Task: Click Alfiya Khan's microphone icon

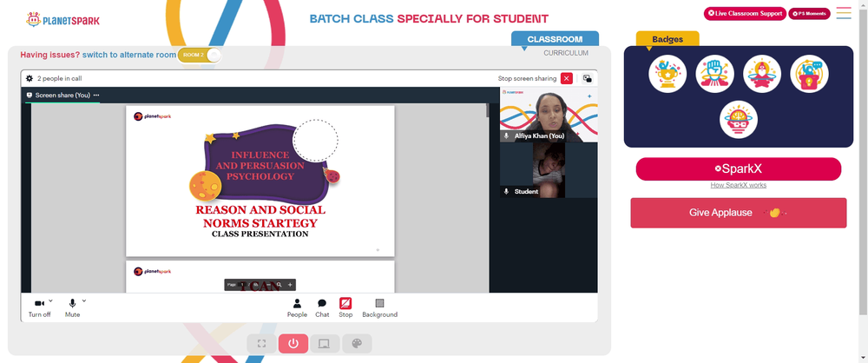Action: (506, 135)
